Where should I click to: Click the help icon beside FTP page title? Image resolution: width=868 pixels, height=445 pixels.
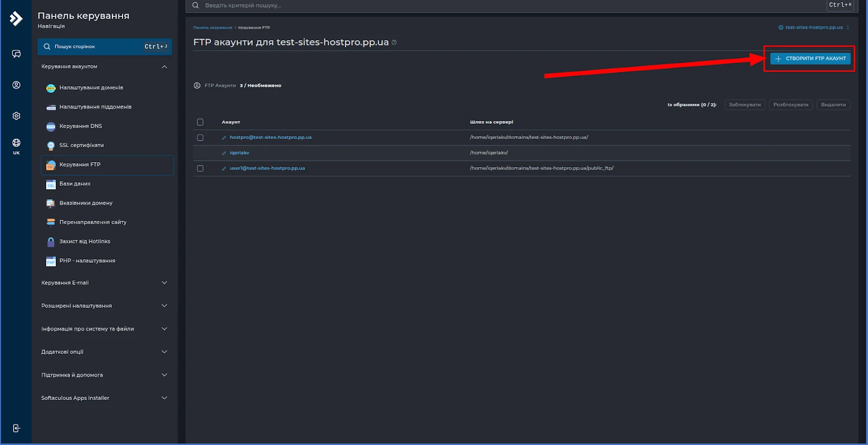(x=394, y=42)
